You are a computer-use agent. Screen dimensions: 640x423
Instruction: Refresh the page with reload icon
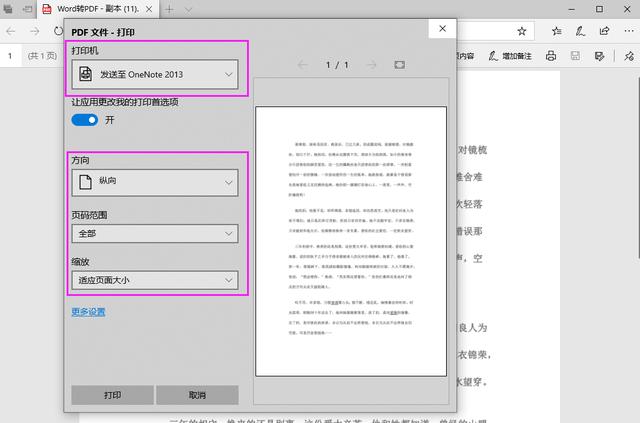(58, 31)
